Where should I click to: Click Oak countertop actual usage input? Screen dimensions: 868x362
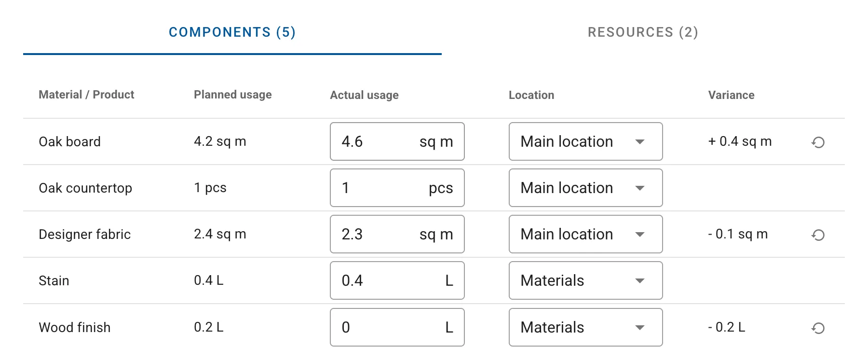pyautogui.click(x=376, y=188)
